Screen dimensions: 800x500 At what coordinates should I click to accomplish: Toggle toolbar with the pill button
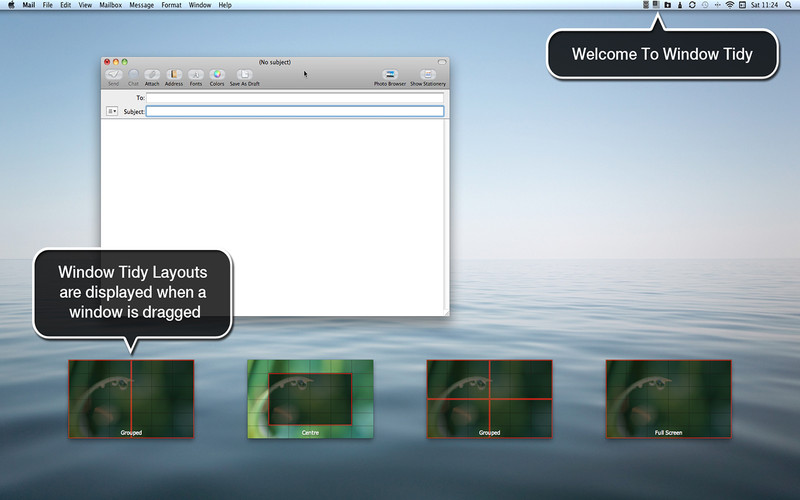441,62
